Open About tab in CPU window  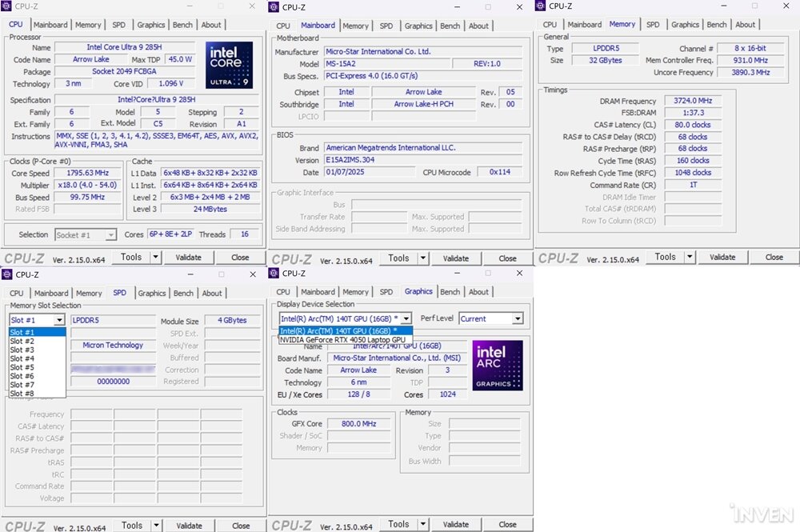[x=211, y=25]
